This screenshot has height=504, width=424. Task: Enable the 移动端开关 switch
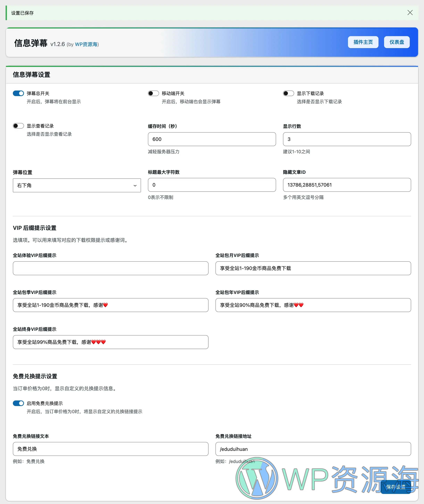[153, 93]
